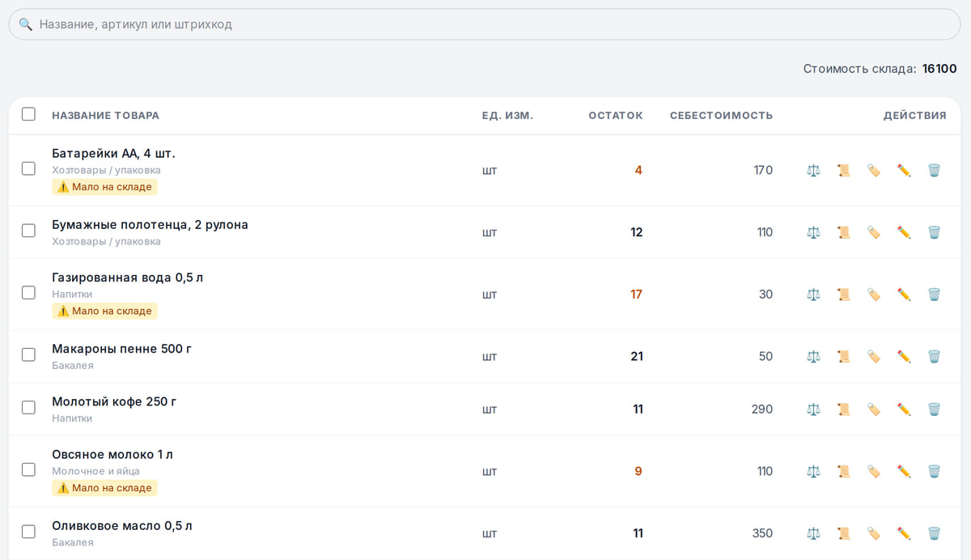Click the tag icon for Газированная вода
Screen dimensions: 971x560
pos(874,295)
